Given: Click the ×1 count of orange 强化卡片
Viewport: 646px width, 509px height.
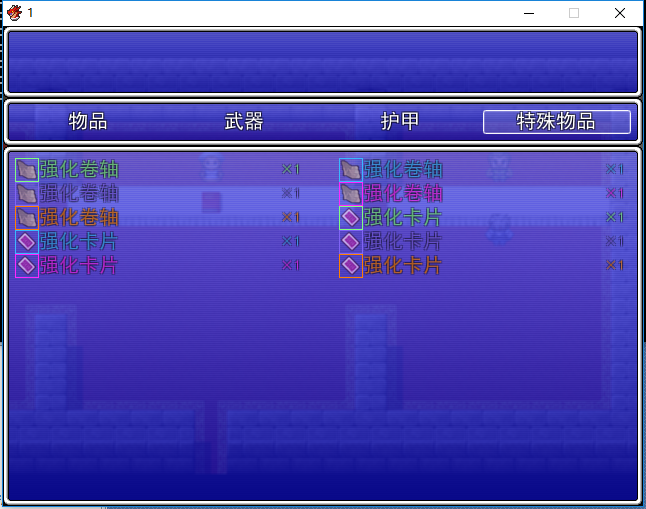Looking at the screenshot, I should 614,265.
